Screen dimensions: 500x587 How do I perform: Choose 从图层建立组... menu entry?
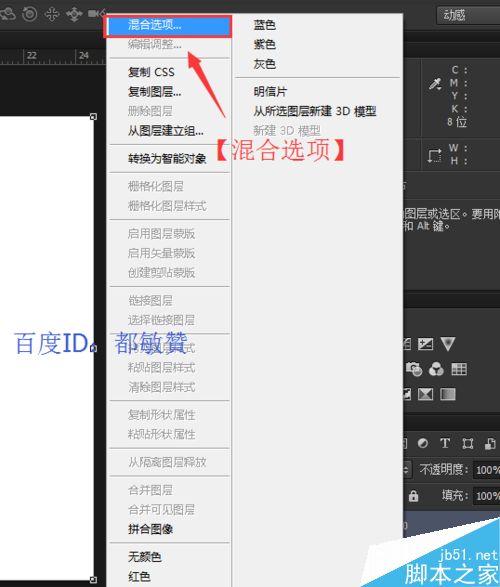coord(168,131)
